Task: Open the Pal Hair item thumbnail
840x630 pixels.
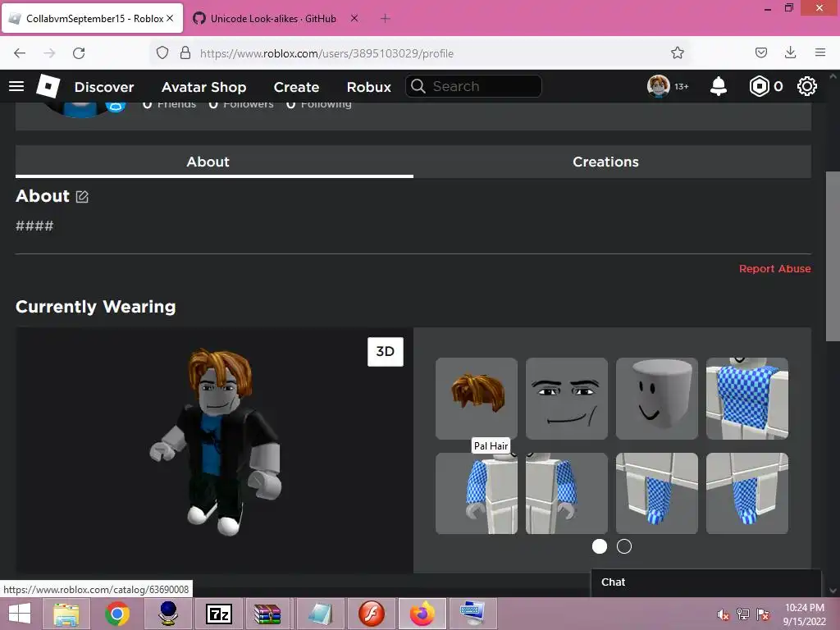Action: [x=477, y=399]
